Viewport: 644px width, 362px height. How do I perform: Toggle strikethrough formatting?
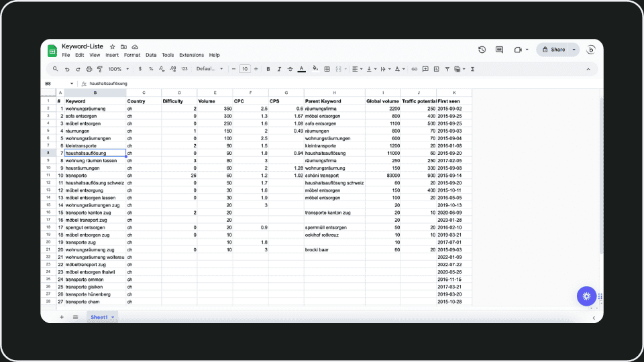[290, 69]
